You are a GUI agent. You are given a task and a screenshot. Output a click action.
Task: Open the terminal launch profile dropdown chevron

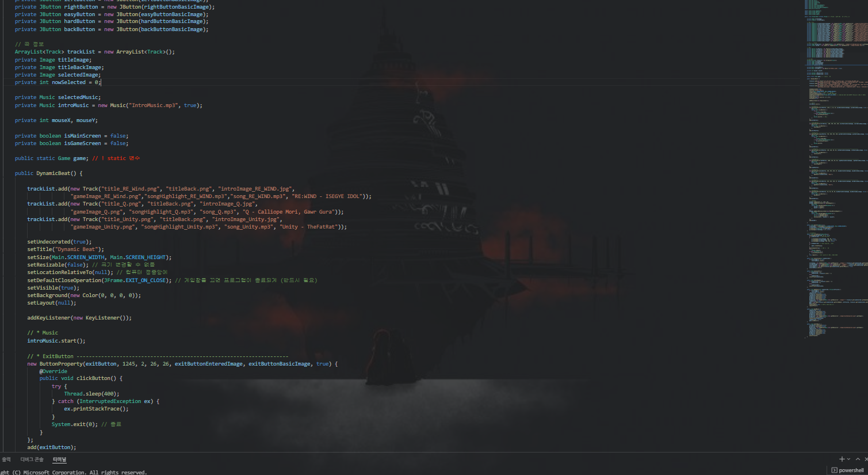pos(848,459)
